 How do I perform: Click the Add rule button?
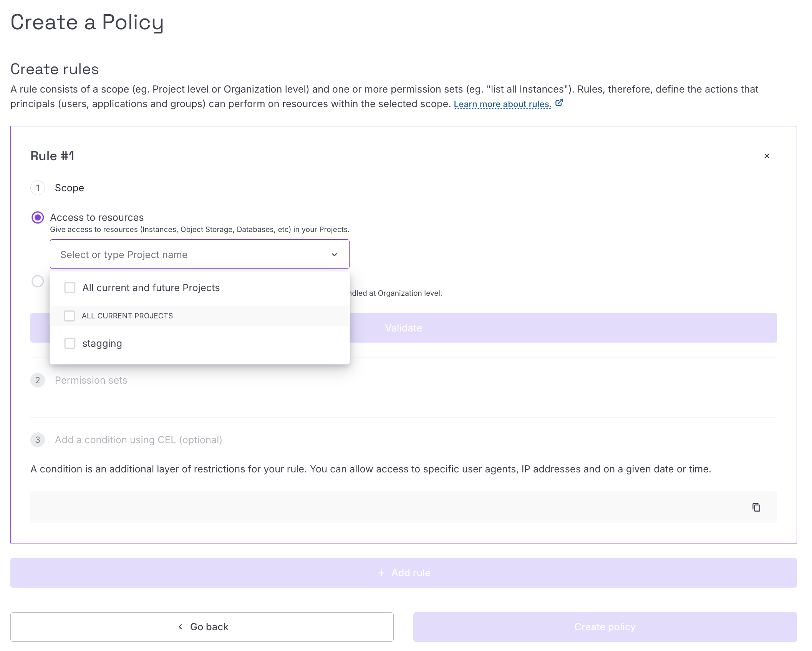pyautogui.click(x=403, y=573)
